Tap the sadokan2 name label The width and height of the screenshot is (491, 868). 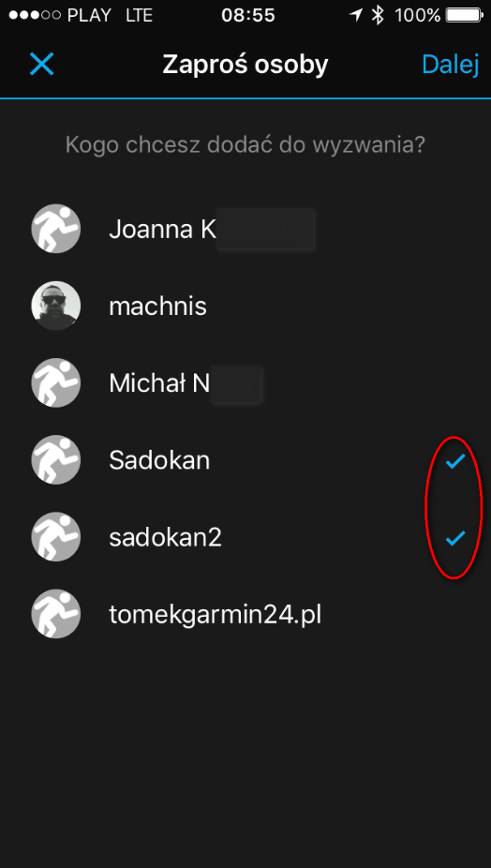(166, 537)
